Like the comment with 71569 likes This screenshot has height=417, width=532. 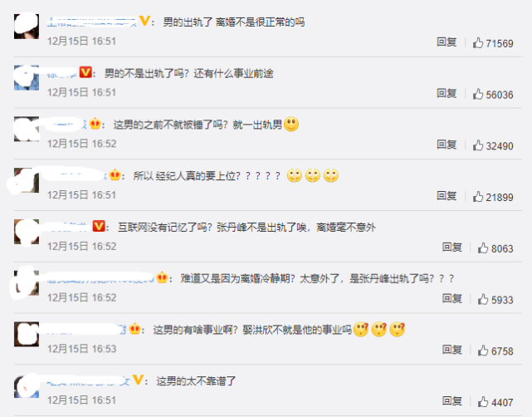click(x=478, y=43)
